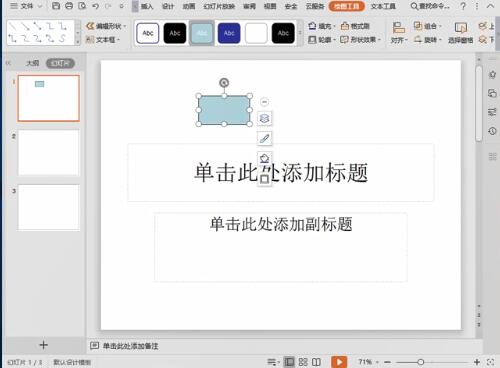Viewport: 500px width, 368px height.
Task: Click the rotation handle above the rectangle
Action: click(224, 83)
